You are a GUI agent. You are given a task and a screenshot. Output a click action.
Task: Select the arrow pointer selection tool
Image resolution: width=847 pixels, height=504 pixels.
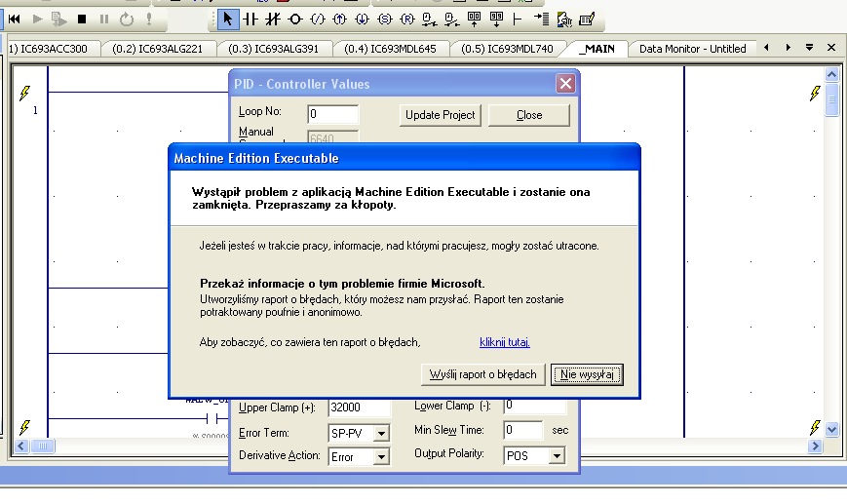(227, 19)
